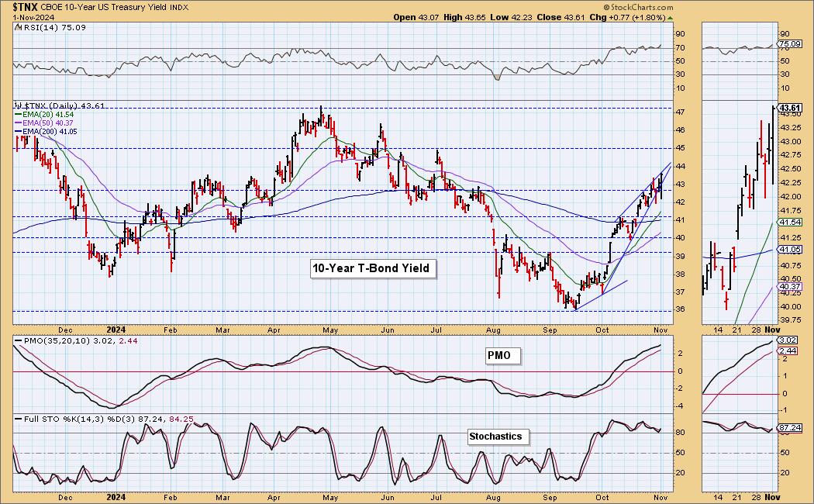The image size is (814, 504).
Task: Click the '43.61' price tag on zoom panel
Action: 791,108
